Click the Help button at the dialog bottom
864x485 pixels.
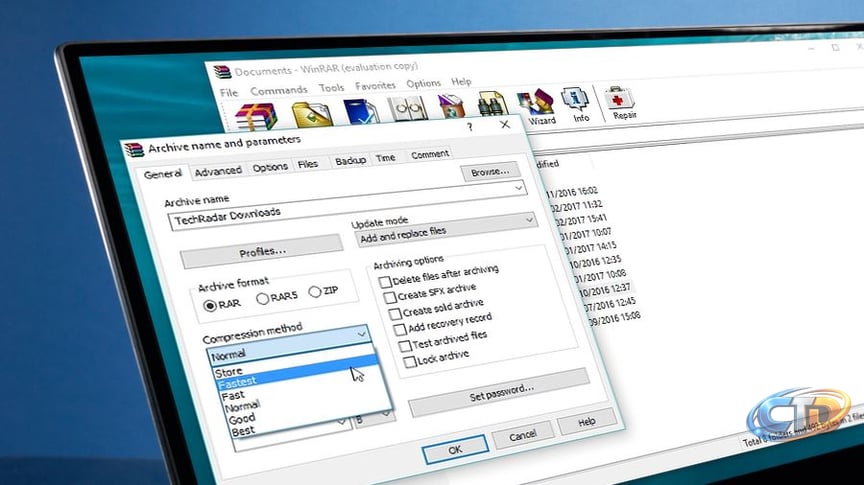pyautogui.click(x=587, y=422)
